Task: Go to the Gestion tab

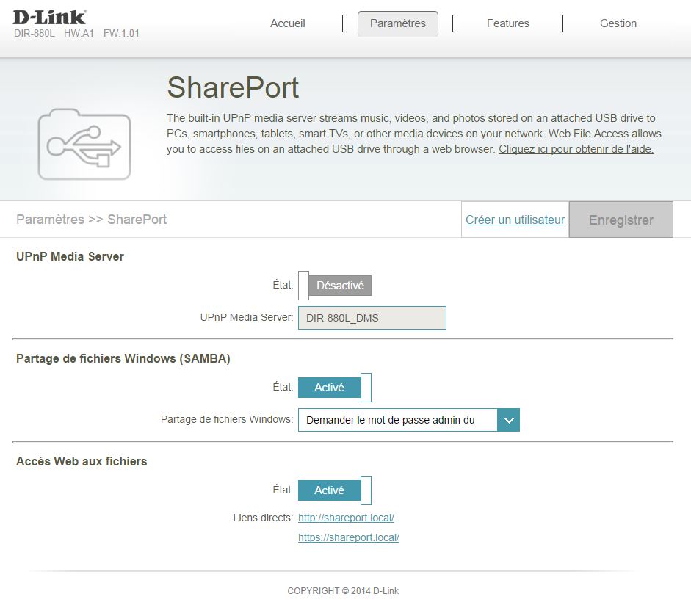Action: point(618,23)
